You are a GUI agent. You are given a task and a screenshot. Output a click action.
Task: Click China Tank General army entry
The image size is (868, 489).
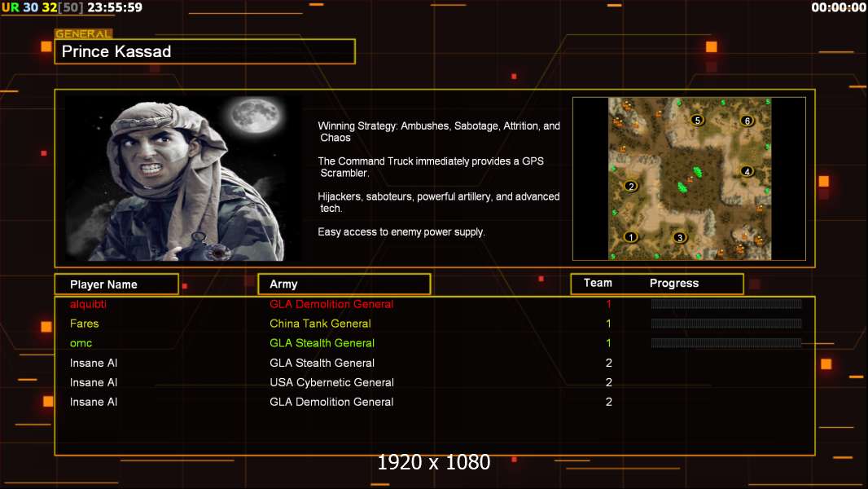(320, 324)
